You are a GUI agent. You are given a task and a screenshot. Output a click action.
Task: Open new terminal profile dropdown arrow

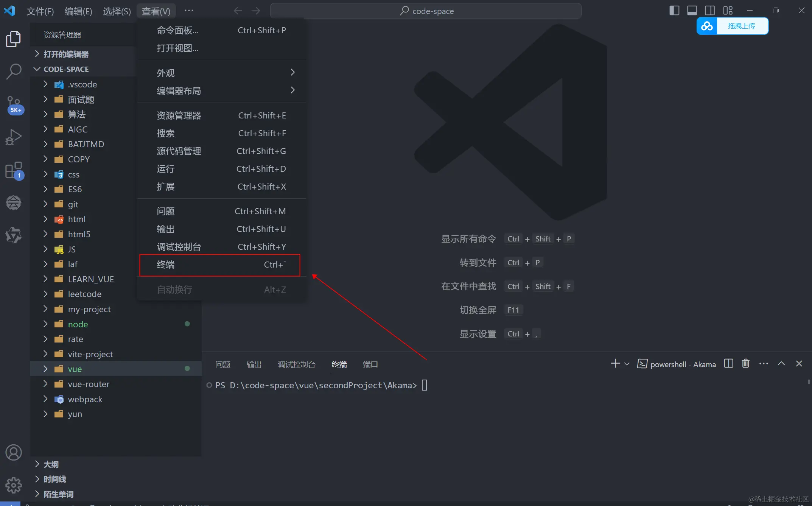627,364
